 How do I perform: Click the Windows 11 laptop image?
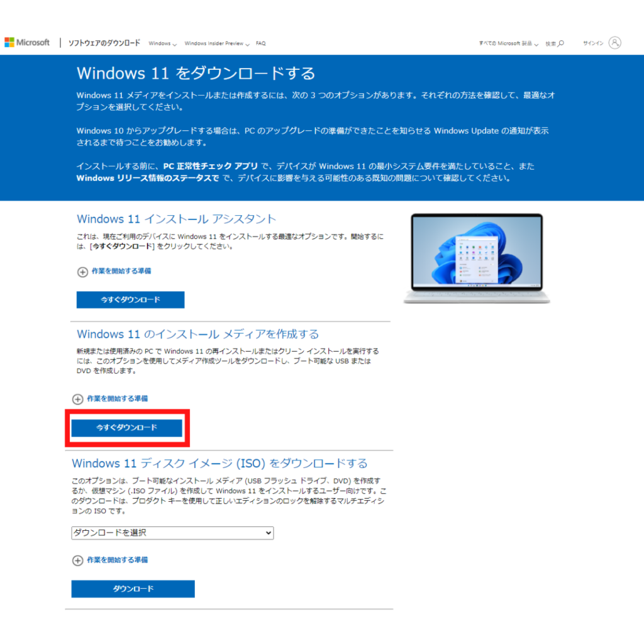tap(477, 258)
